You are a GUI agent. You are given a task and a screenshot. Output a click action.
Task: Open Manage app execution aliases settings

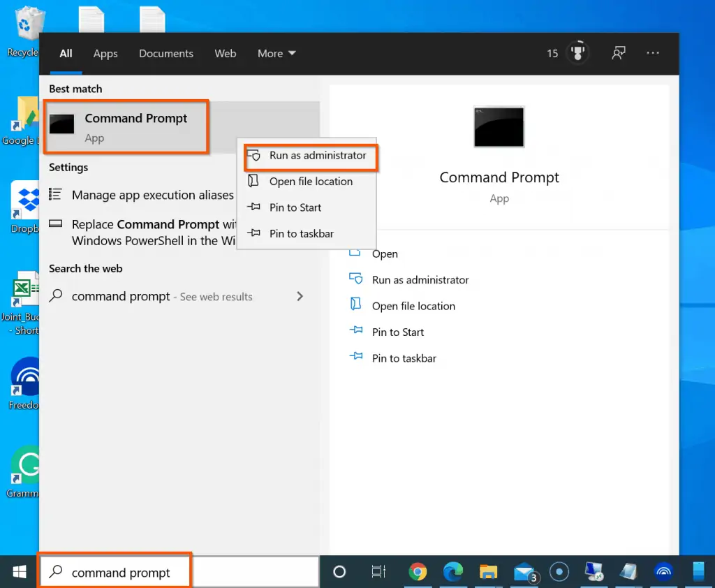tap(152, 195)
